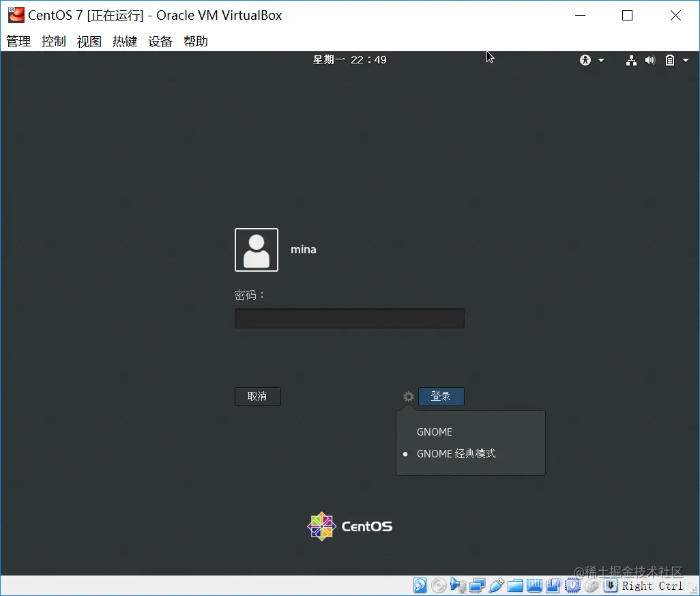Open the session options gear icon

pyautogui.click(x=408, y=396)
